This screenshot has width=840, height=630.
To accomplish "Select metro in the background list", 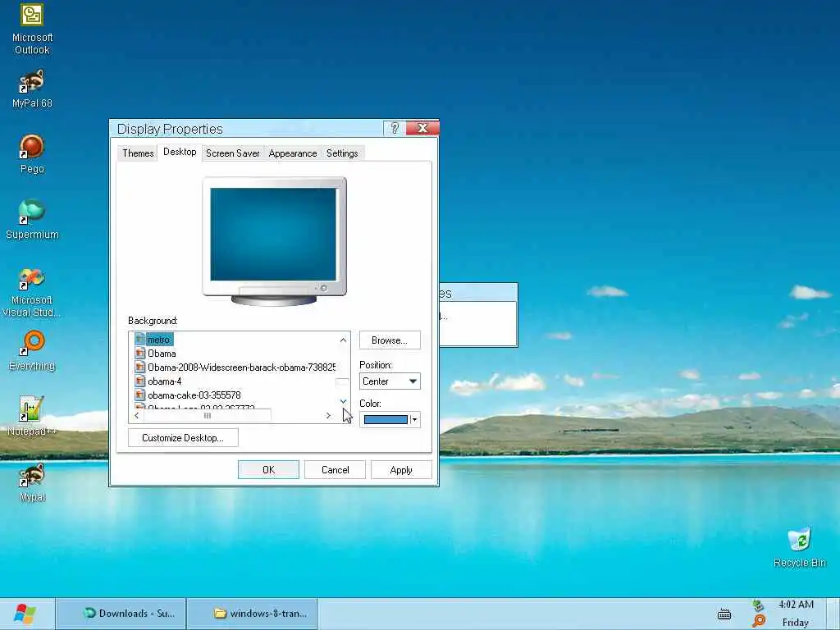I will (x=159, y=339).
